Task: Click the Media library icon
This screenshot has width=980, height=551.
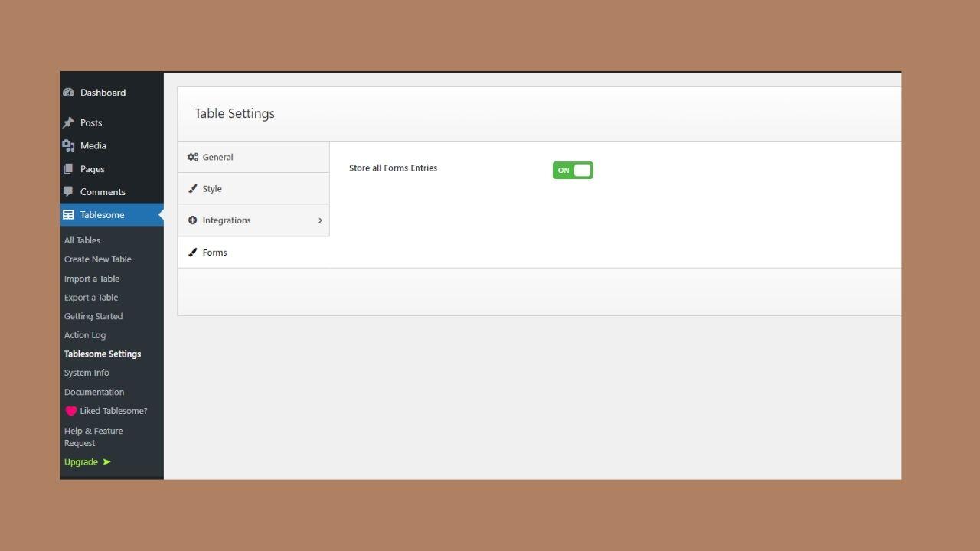Action: click(68, 145)
